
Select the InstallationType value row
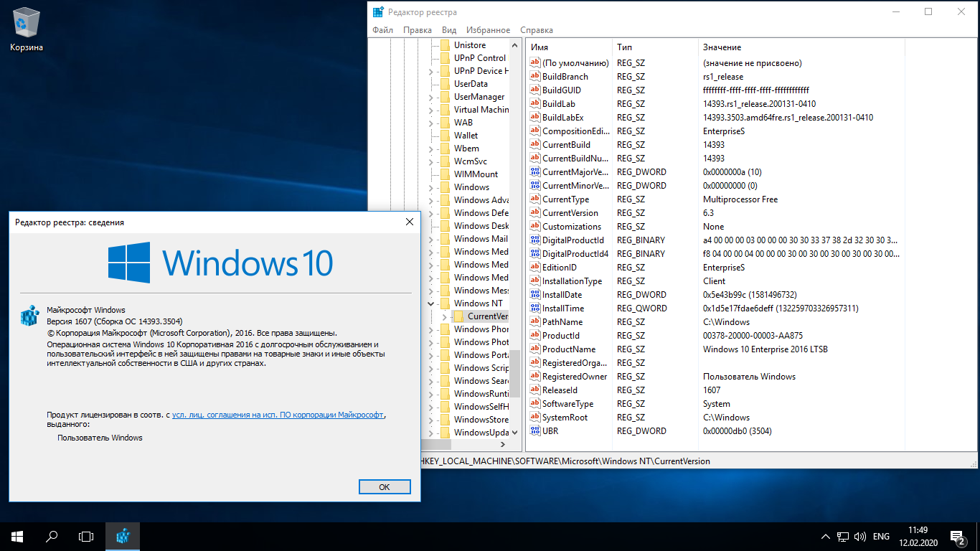click(716, 281)
